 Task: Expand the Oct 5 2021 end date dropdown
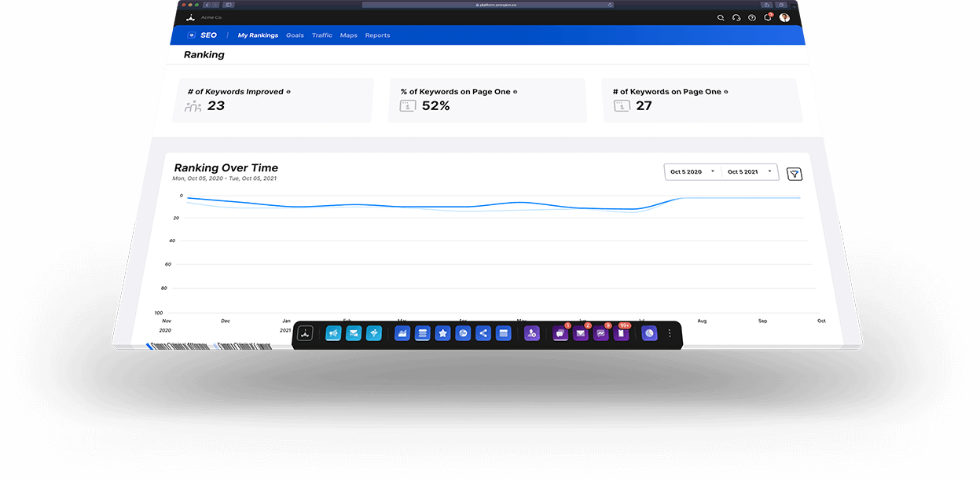(750, 171)
